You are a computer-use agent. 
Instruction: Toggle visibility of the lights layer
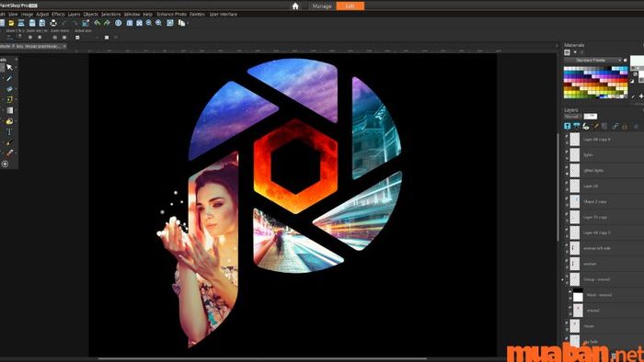pos(567,153)
